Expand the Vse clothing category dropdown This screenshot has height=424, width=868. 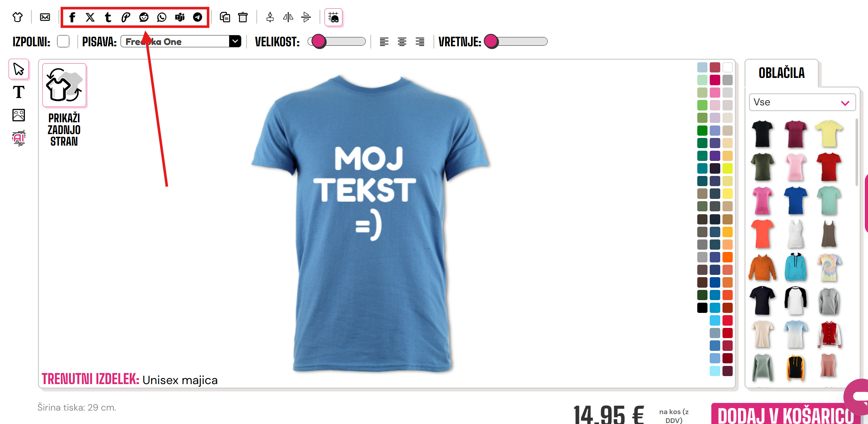pos(802,102)
